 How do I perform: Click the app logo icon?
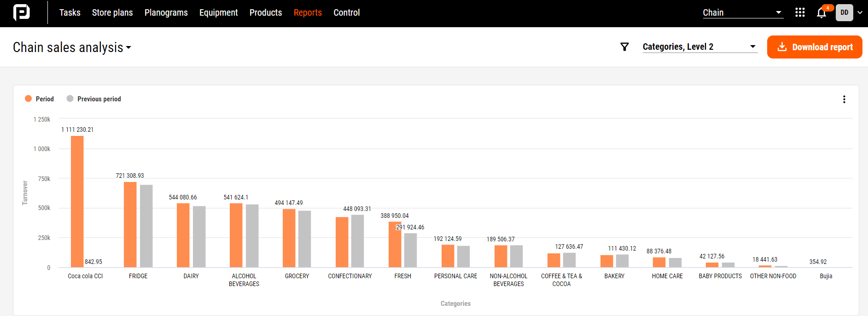point(21,12)
